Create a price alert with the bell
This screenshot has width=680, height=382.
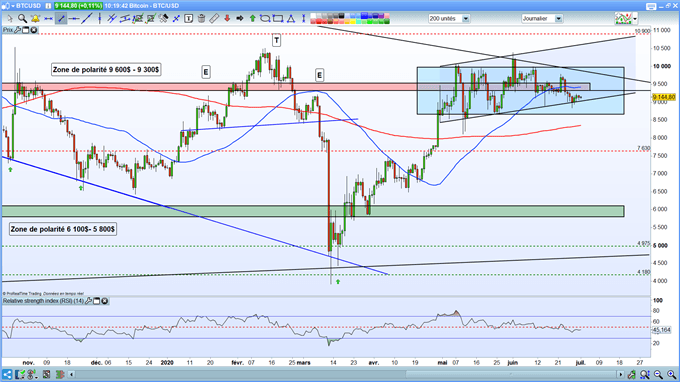click(x=35, y=19)
